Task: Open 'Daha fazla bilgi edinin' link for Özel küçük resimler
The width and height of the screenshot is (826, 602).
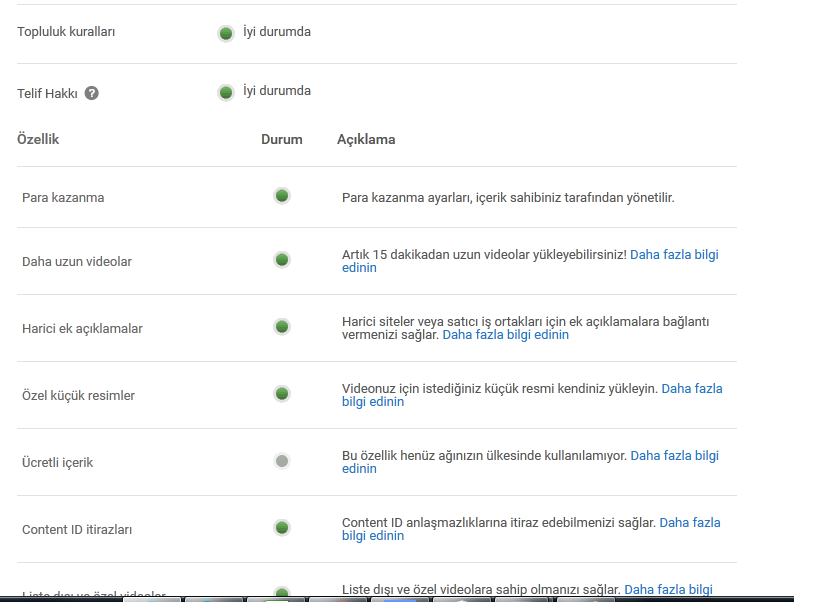Action: (x=692, y=389)
